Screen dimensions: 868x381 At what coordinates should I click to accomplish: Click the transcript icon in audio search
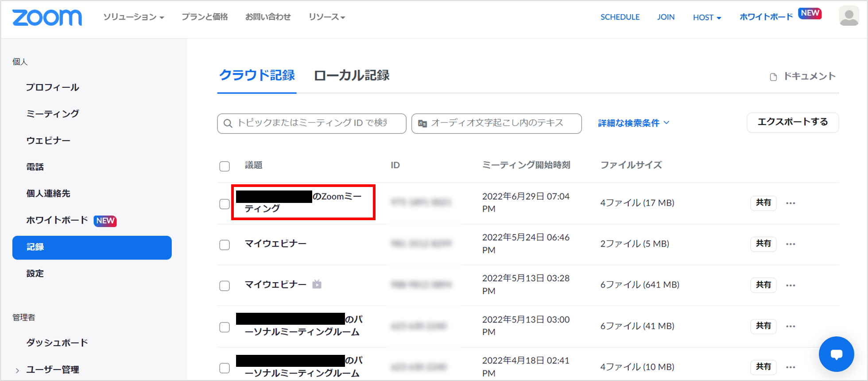coord(422,124)
